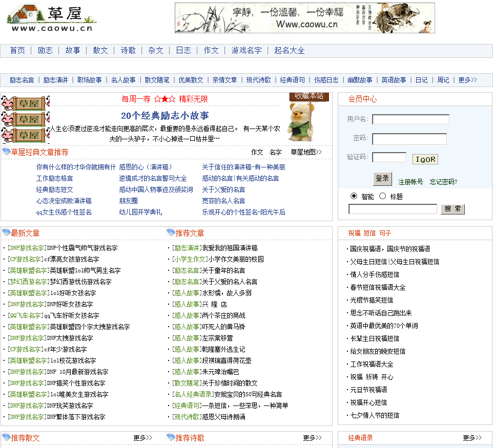Select 优美散文 in sub navigation
The image size is (493, 448).
(x=191, y=80)
